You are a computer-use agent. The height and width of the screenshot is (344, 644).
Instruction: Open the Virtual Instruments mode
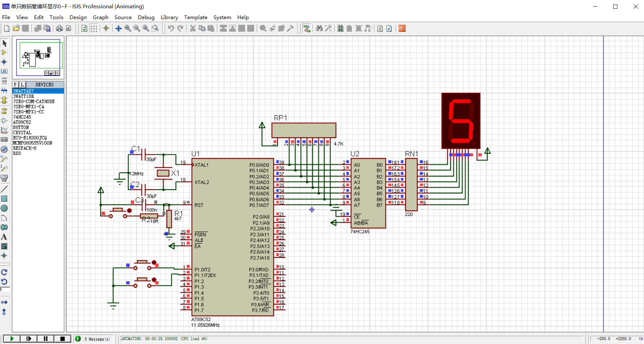4,178
